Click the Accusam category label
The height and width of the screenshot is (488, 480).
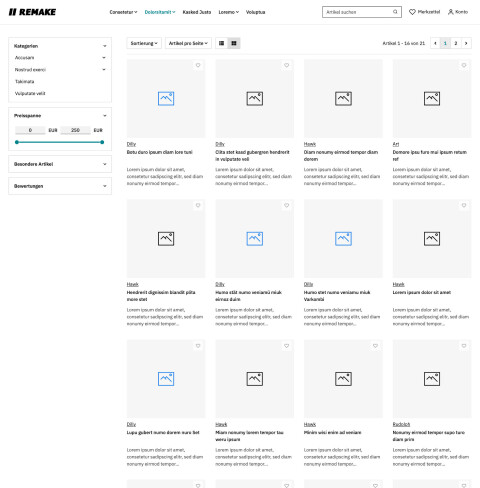[24, 58]
